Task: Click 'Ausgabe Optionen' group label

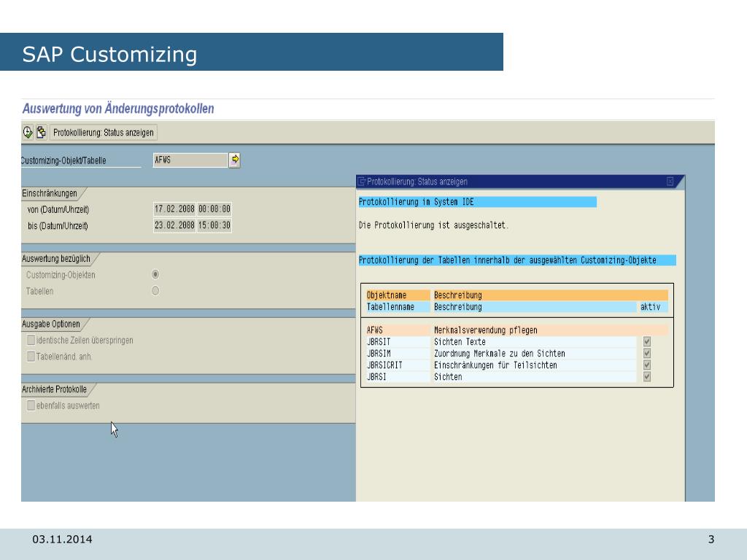Action: pos(51,324)
